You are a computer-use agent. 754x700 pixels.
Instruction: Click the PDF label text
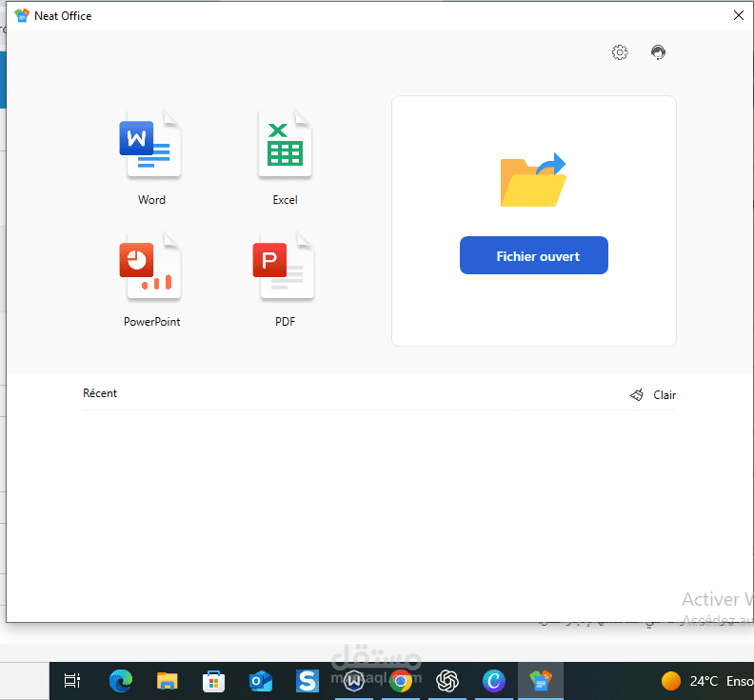pos(286,321)
